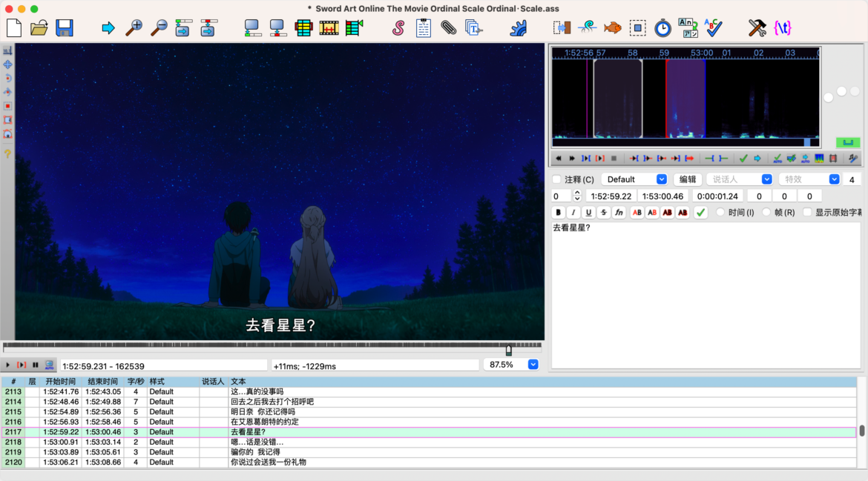Open a subtitle file with the folder icon

[x=39, y=27]
